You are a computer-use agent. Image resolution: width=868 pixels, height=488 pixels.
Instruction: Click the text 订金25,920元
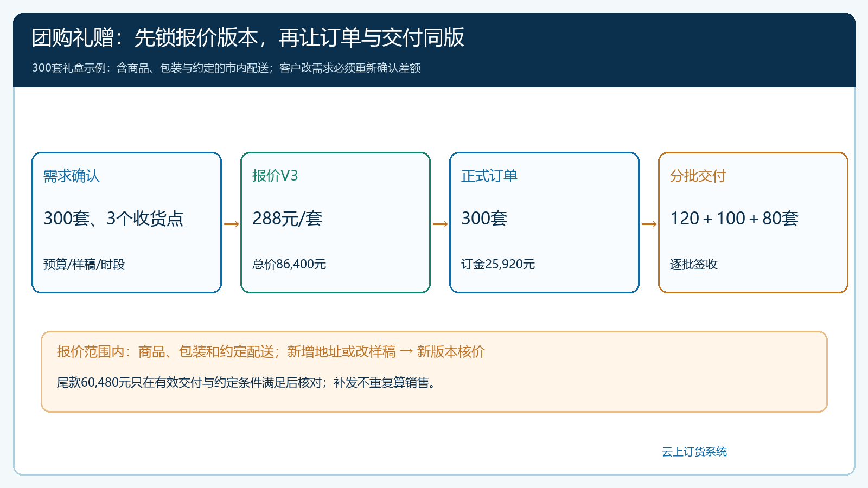[x=498, y=264]
